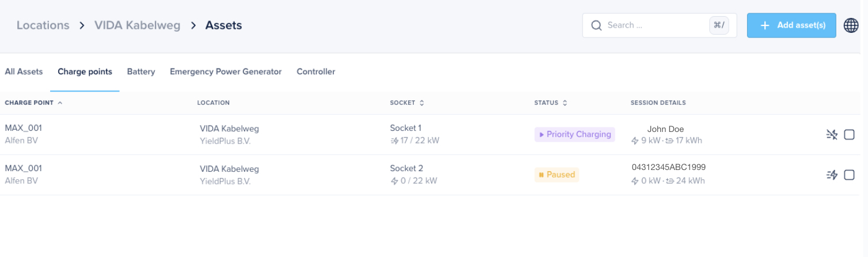Click the lightning icon next to 0 / 22 kW
Viewport: 868px width, 257px height.
(x=394, y=181)
